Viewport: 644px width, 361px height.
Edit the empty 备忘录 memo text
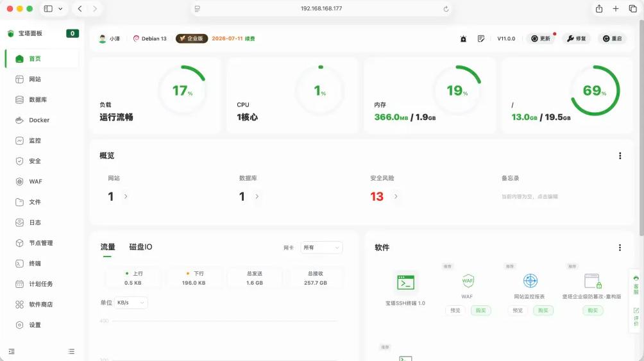tap(529, 197)
